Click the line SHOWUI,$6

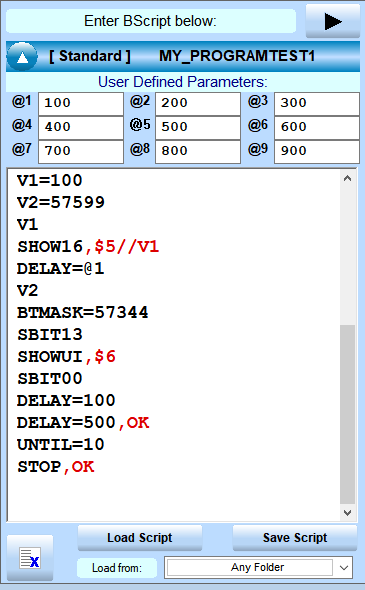coord(66,357)
